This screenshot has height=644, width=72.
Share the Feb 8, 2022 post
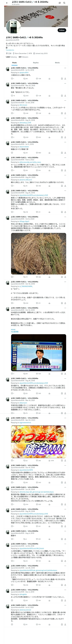pos(65,170)
